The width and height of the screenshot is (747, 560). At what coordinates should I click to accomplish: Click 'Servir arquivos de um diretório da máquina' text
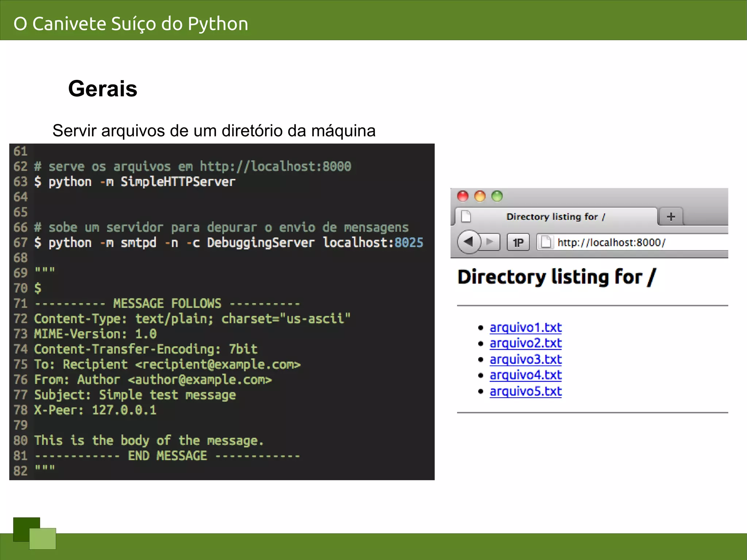(214, 131)
